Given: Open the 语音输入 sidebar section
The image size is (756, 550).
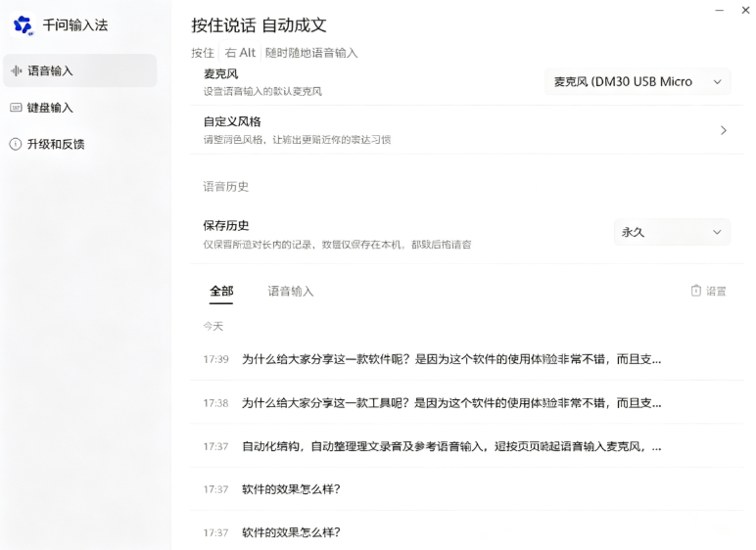Looking at the screenshot, I should 80,70.
